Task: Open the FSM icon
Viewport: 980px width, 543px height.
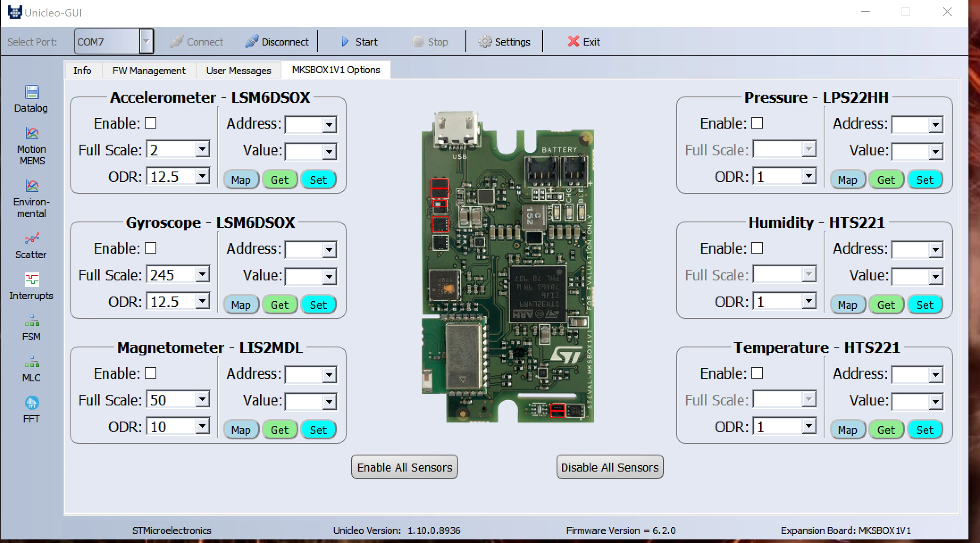Action: pyautogui.click(x=32, y=321)
